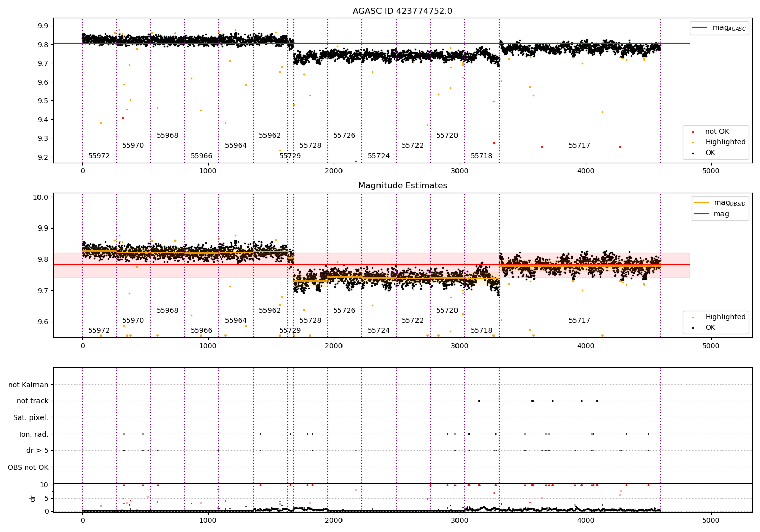This screenshot has width=760, height=532.
Task: Click obsid label 55968 in the top plot
Action: 168,136
